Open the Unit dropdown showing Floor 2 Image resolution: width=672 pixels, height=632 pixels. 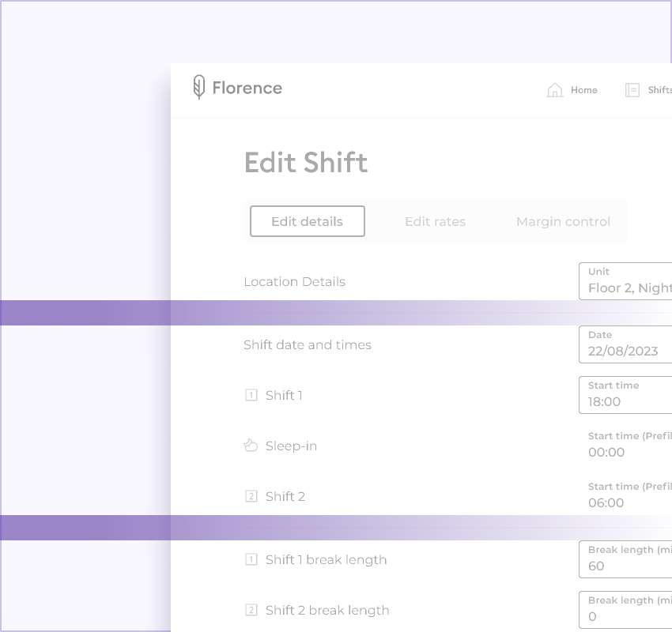[625, 281]
